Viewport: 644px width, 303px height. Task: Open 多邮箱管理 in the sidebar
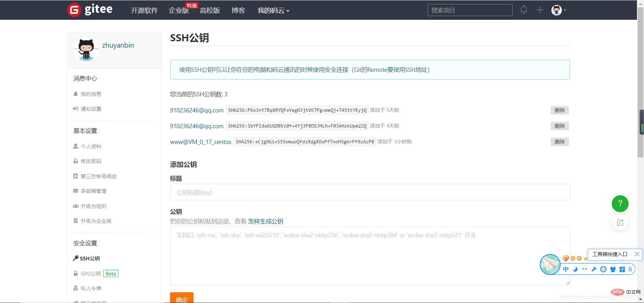pos(94,191)
